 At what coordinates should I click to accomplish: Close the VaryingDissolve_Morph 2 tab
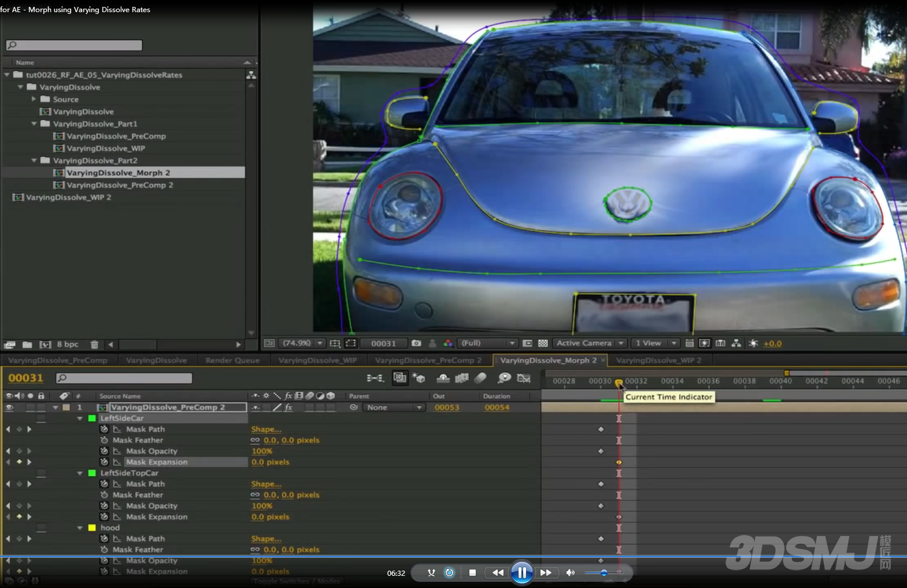coord(603,360)
